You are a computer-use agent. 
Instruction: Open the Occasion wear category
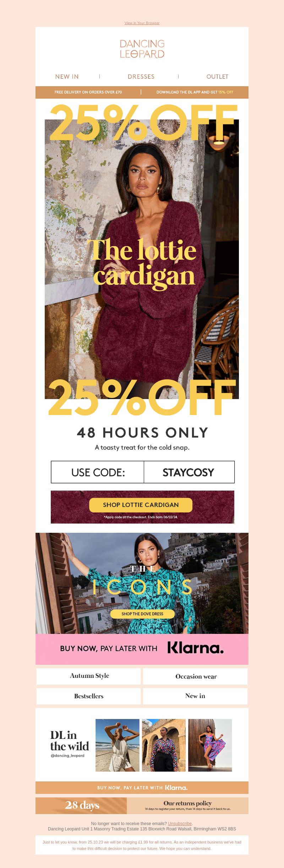tap(195, 676)
